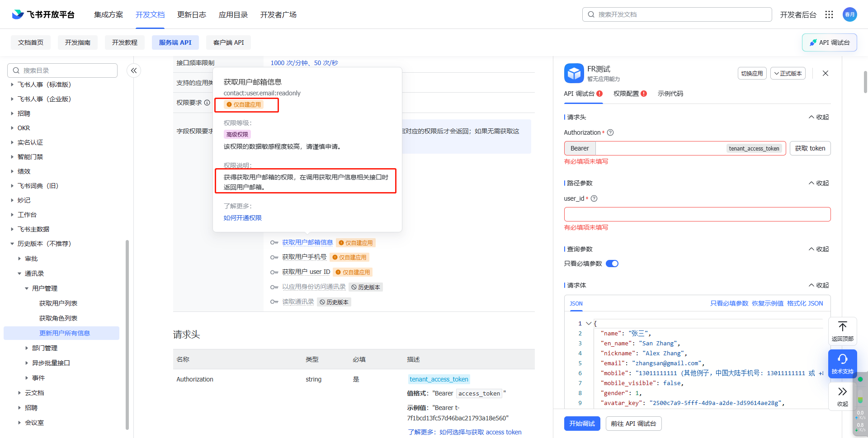The width and height of the screenshot is (868, 438).
Task: Click the 权限要求 info icon
Action: (207, 103)
